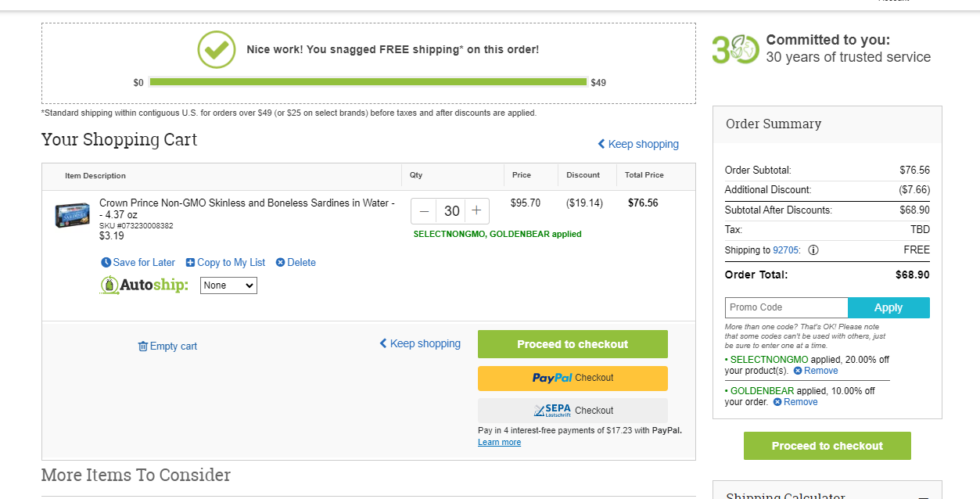This screenshot has width=980, height=499.
Task: Decrease sardines quantity with minus button
Action: coord(424,211)
